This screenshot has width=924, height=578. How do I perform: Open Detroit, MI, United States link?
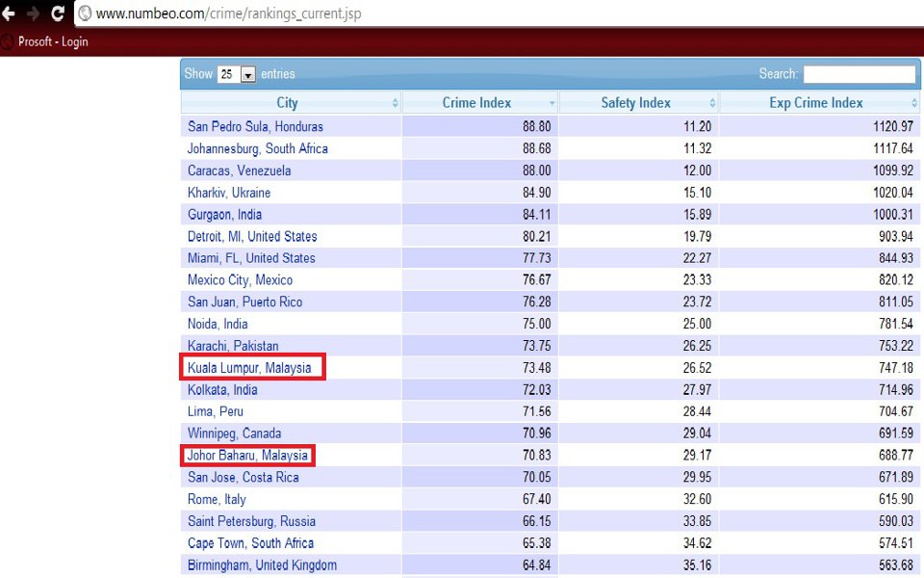click(252, 237)
